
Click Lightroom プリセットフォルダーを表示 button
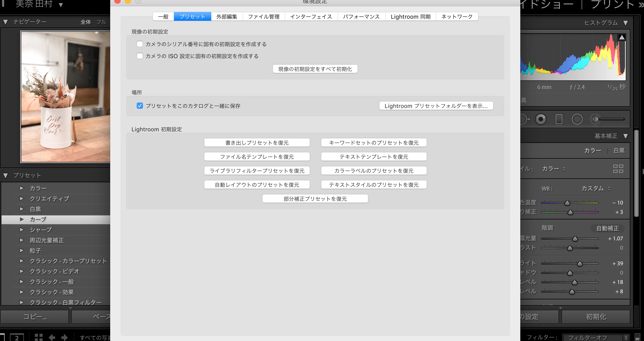436,106
